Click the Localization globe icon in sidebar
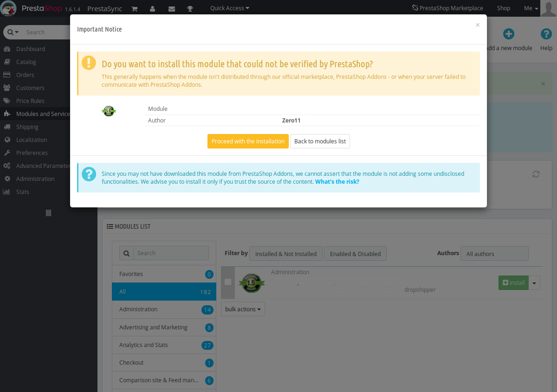Image resolution: width=557 pixels, height=392 pixels. [7, 140]
